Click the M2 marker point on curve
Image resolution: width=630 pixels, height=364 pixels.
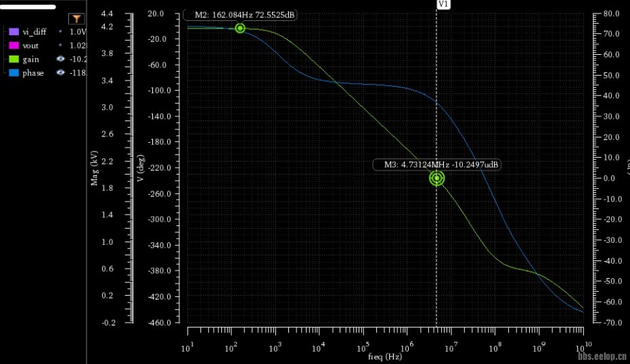pos(240,28)
